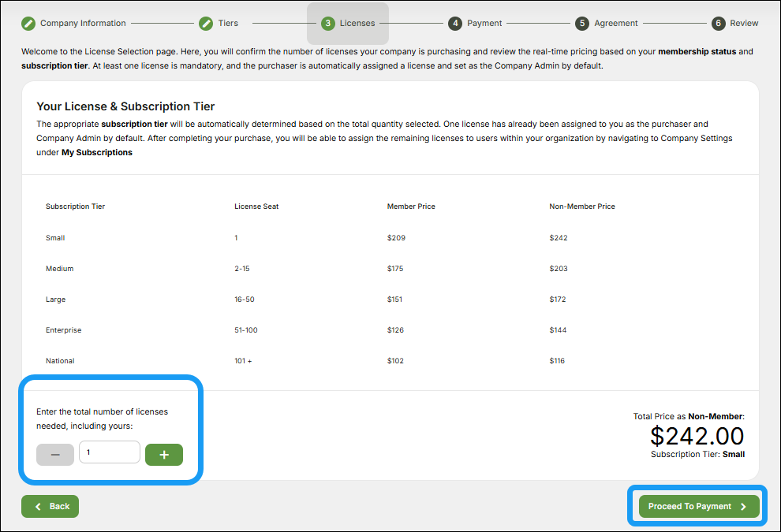Decrease license count with minus button
This screenshot has height=532, width=781.
54,454
